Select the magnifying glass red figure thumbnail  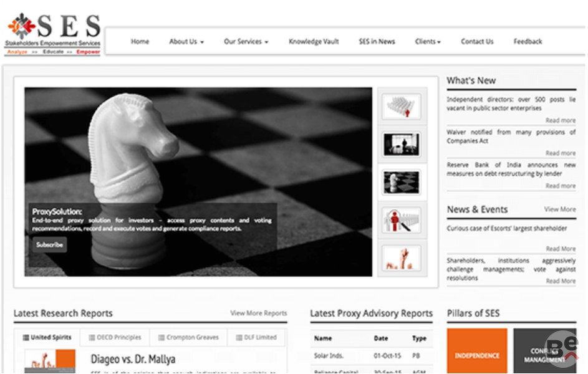point(401,220)
